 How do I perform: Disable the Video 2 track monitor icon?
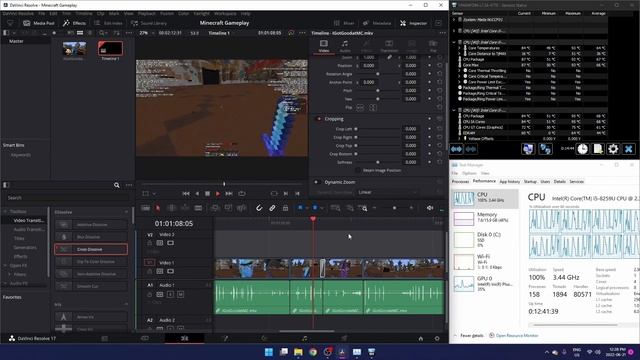pyautogui.click(x=170, y=243)
